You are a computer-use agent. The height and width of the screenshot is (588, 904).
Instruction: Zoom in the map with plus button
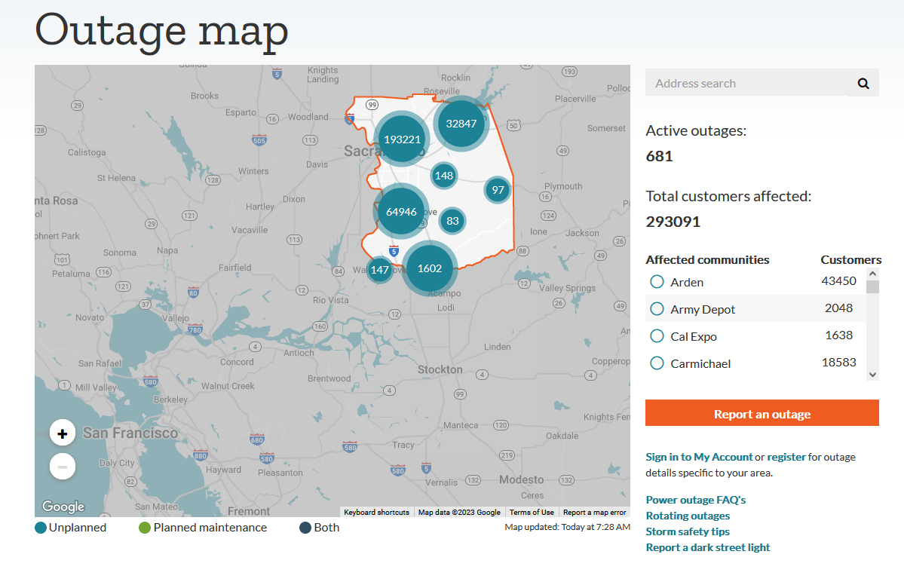click(x=63, y=433)
